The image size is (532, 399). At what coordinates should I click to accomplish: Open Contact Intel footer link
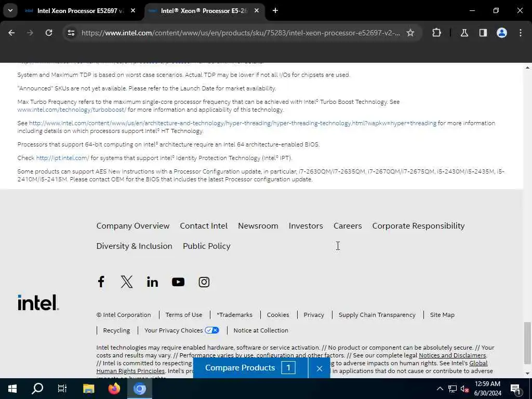click(x=204, y=225)
